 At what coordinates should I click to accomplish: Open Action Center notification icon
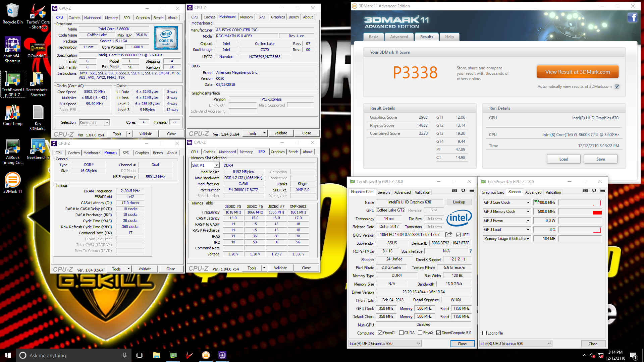click(633, 355)
